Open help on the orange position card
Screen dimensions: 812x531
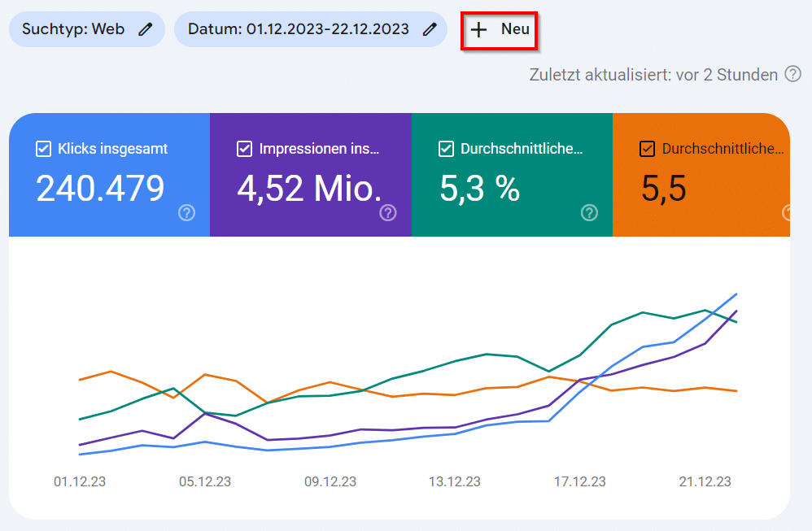[787, 213]
